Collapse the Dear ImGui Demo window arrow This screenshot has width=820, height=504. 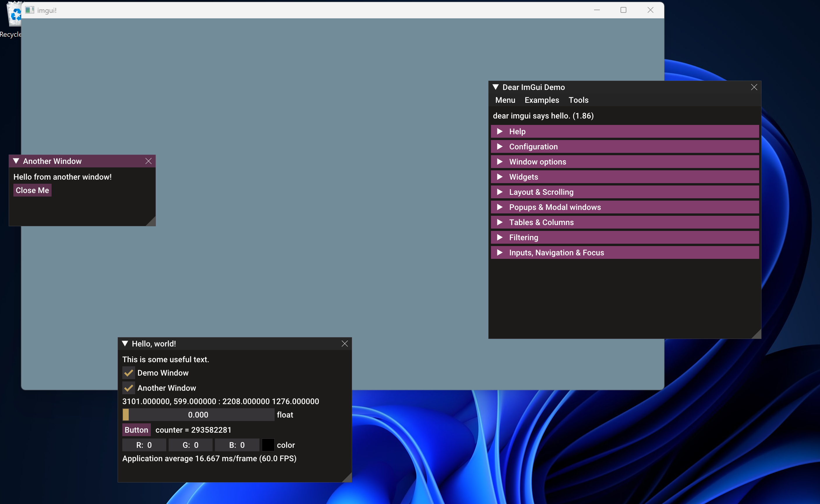point(496,87)
